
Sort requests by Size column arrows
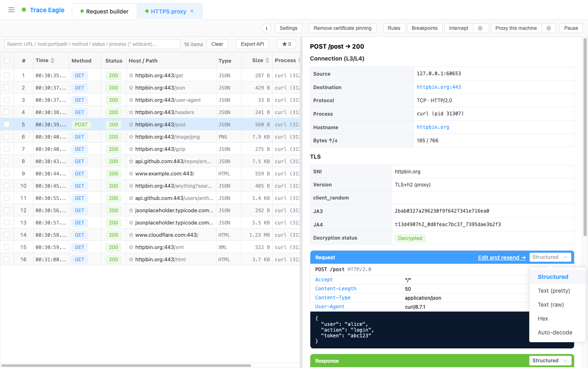coord(267,61)
